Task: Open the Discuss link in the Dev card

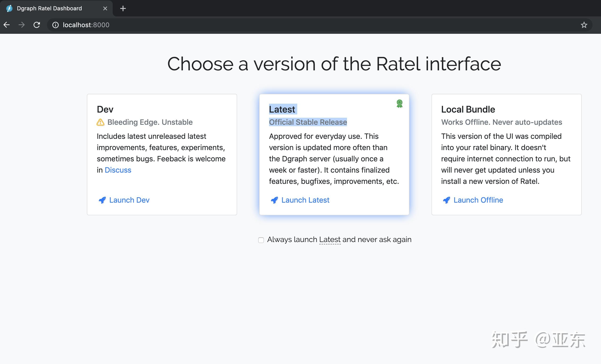Action: [x=118, y=170]
